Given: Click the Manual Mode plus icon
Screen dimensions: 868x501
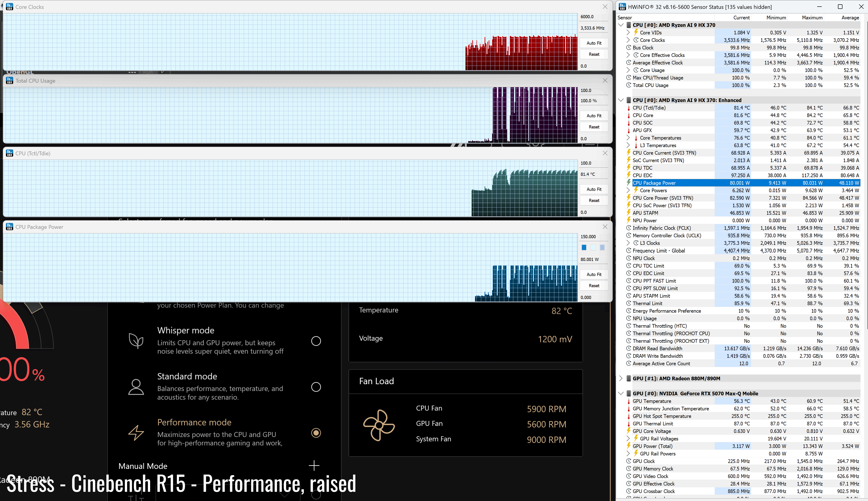Looking at the screenshot, I should point(314,465).
